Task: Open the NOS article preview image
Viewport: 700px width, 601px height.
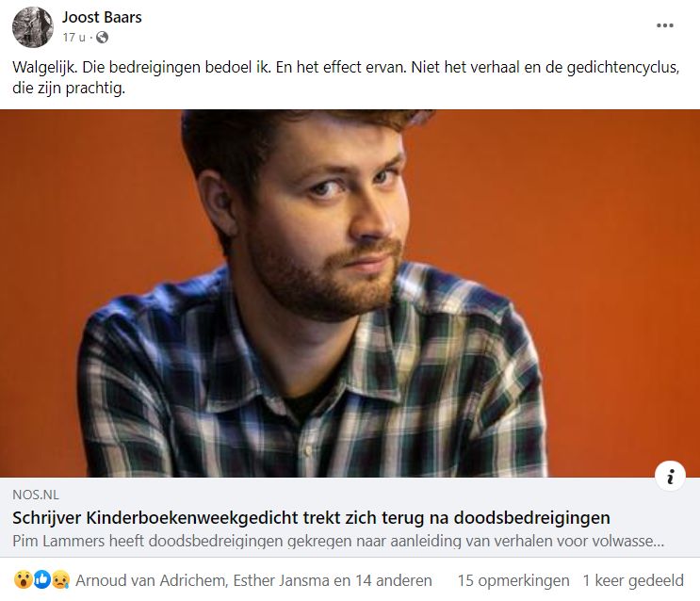Action: tap(350, 293)
